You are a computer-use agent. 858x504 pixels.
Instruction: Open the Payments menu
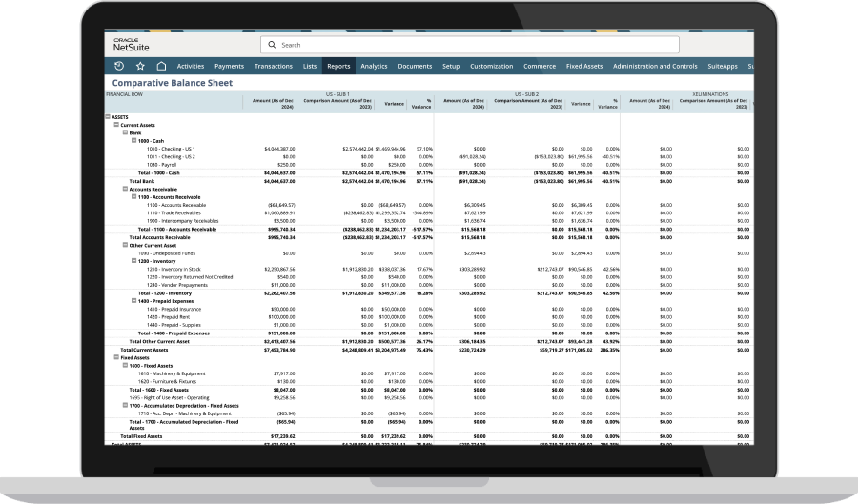pyautogui.click(x=229, y=66)
